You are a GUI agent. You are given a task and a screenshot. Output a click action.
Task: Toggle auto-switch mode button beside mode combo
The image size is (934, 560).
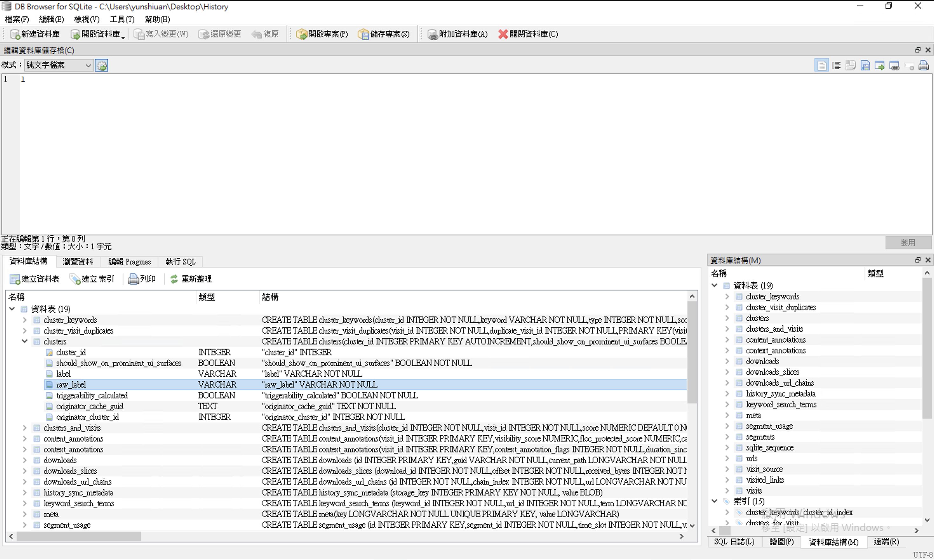[101, 65]
